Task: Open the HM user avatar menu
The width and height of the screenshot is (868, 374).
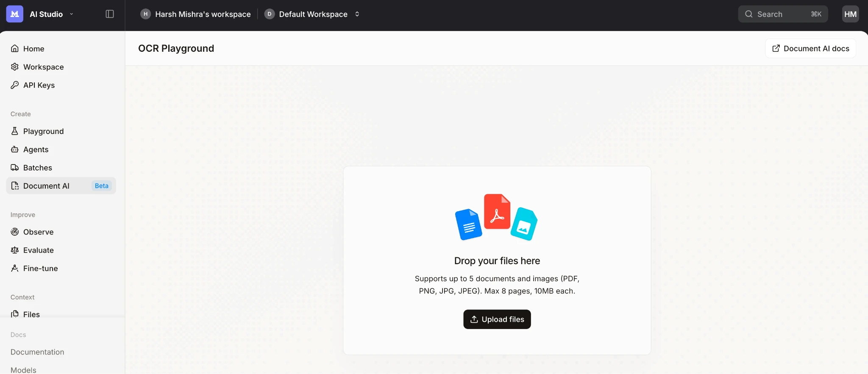Action: (x=850, y=14)
